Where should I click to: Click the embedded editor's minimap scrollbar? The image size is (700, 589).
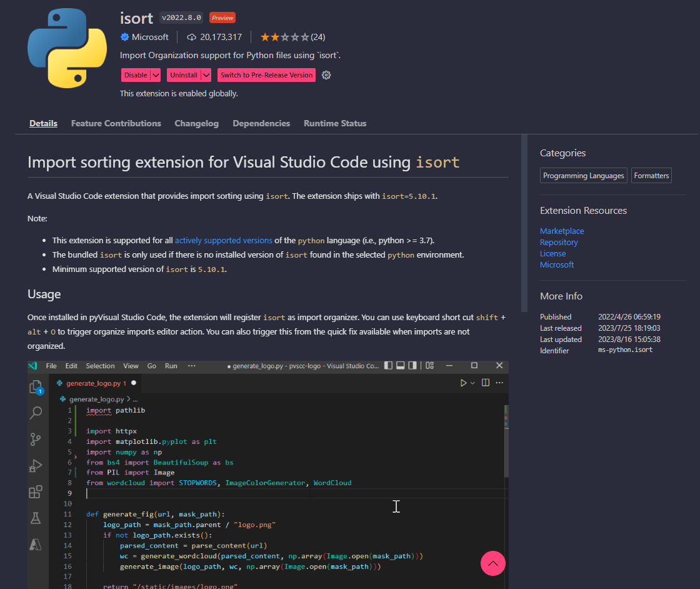[x=506, y=441]
